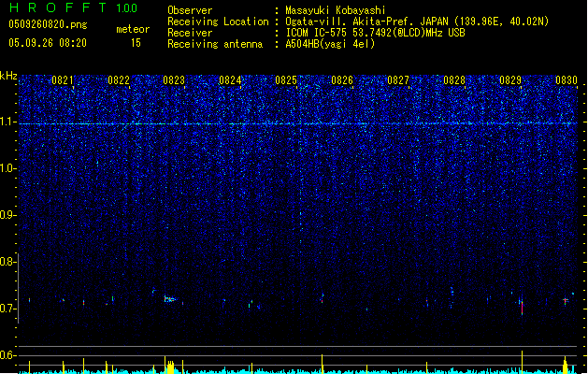Click the 0821 time marker

[x=63, y=80]
